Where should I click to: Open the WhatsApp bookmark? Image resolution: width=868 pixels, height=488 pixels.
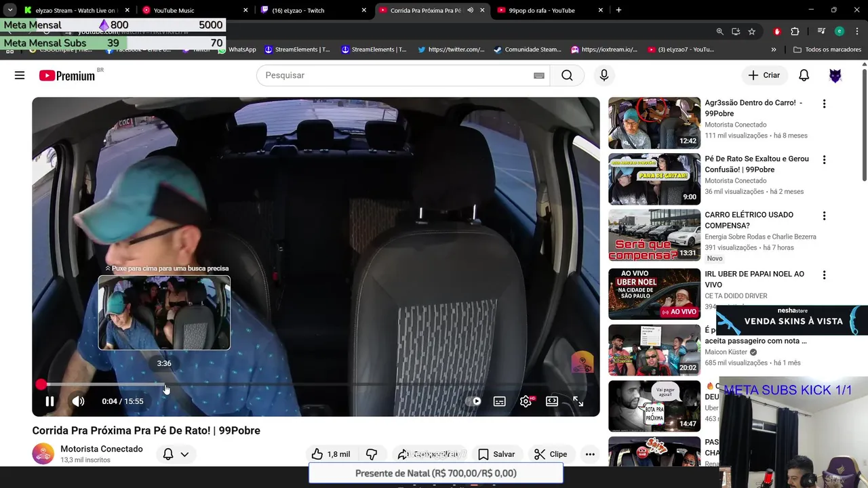237,49
